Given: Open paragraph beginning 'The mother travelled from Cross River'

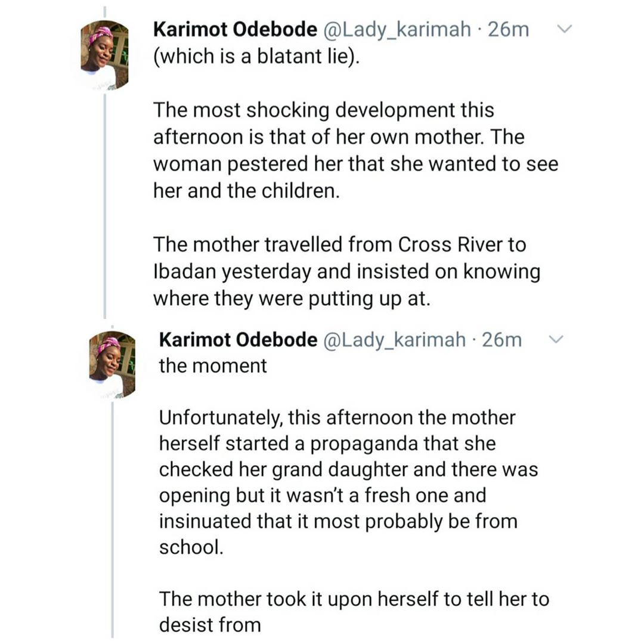Looking at the screenshot, I should tap(346, 271).
